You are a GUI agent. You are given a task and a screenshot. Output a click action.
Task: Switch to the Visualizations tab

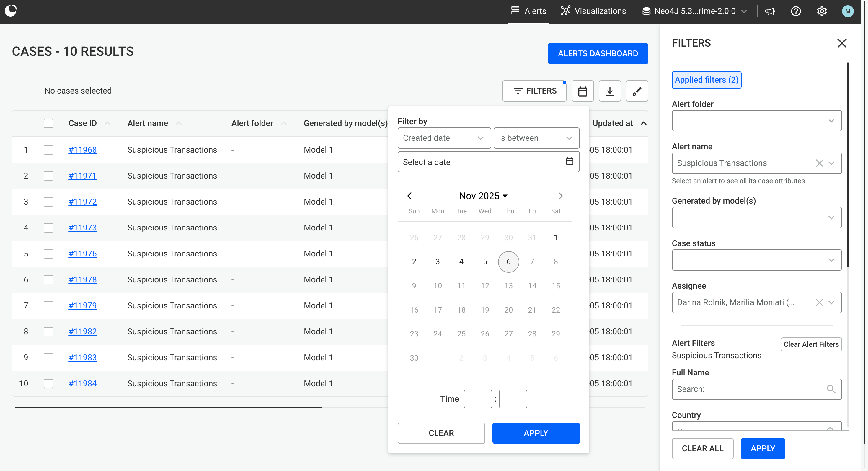(x=593, y=11)
